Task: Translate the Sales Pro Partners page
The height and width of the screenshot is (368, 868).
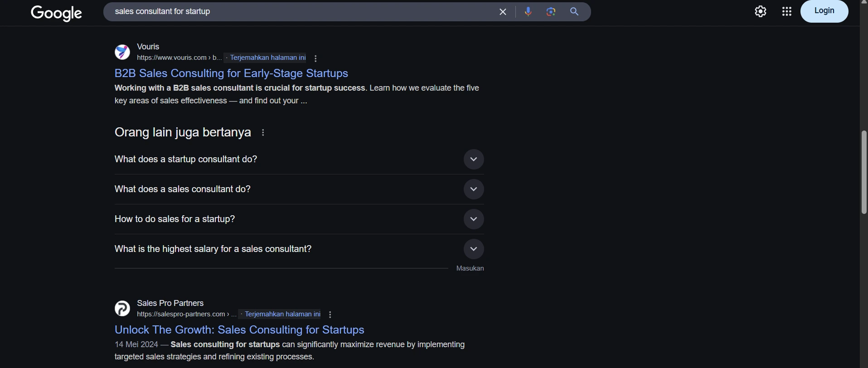Action: coord(282,314)
